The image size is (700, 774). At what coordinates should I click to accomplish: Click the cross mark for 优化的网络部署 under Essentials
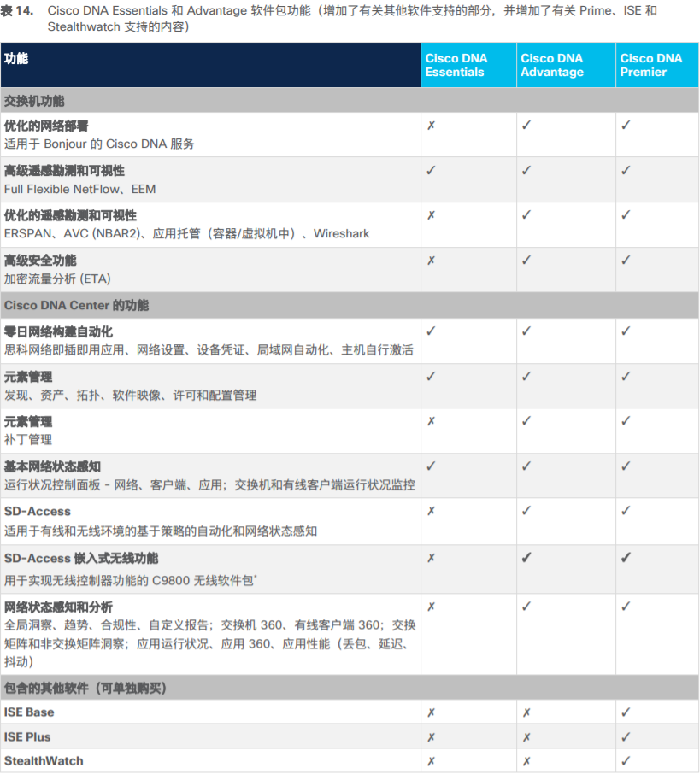(432, 126)
